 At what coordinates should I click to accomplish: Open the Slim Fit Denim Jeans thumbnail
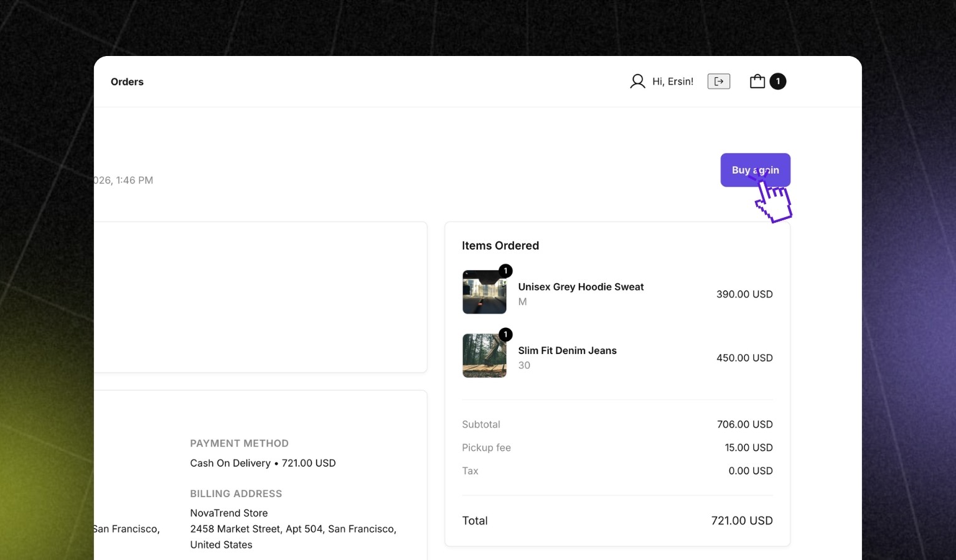coord(484,356)
